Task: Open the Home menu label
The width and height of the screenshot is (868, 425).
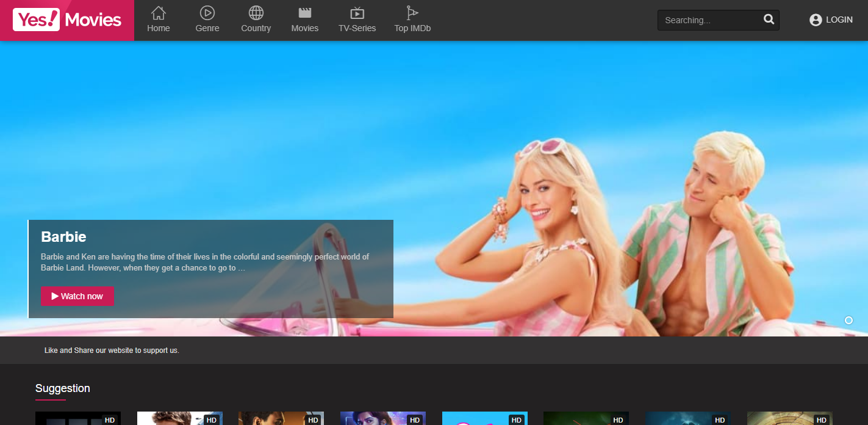Action: [x=159, y=28]
